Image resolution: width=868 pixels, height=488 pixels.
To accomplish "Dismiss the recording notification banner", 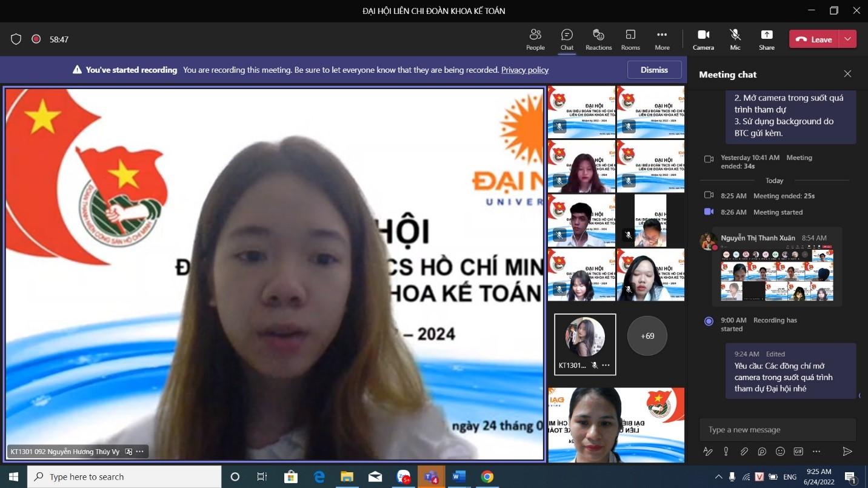I will (x=654, y=70).
